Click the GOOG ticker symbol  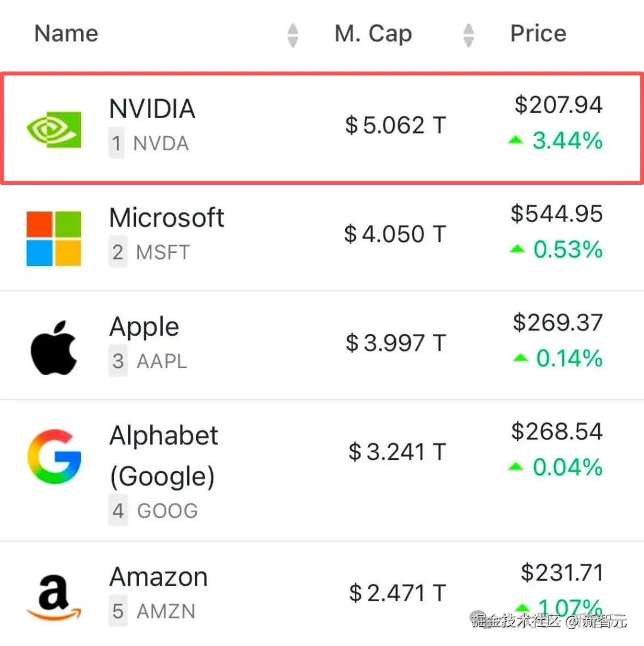coord(167,511)
